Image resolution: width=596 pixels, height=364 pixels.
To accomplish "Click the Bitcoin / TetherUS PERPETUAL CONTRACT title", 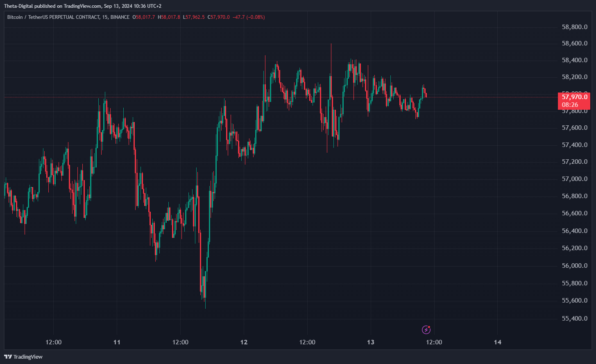I will click(x=53, y=17).
